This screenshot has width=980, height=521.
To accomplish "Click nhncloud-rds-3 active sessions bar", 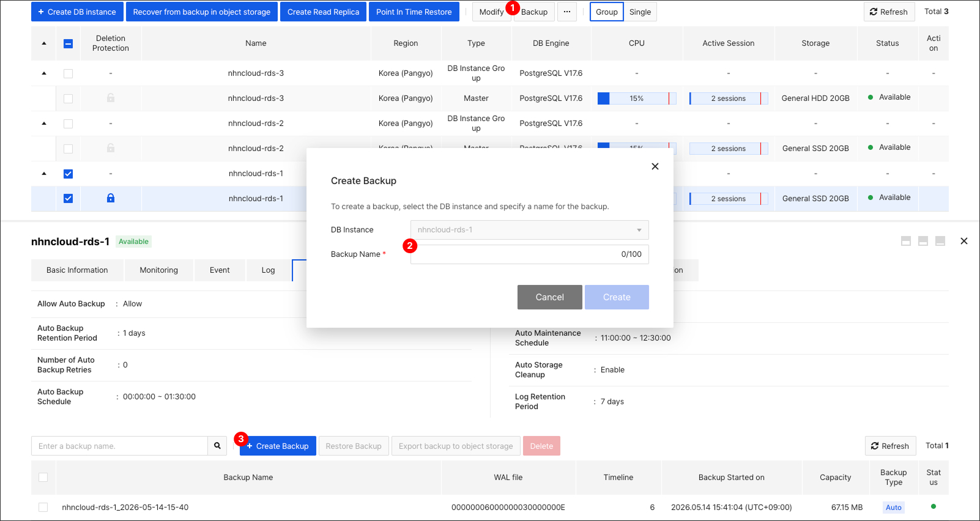I will coord(729,98).
